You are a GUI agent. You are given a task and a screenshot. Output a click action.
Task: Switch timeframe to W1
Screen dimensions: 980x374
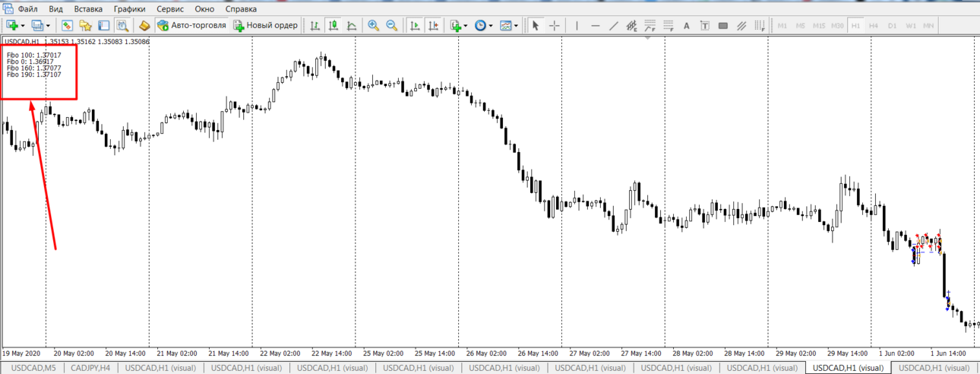click(x=910, y=26)
